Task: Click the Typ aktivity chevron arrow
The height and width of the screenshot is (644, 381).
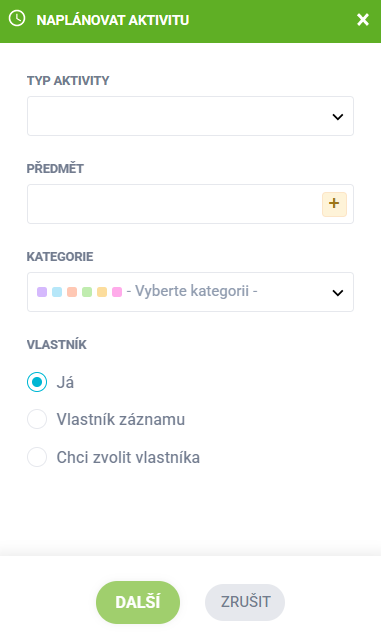Action: [337, 117]
